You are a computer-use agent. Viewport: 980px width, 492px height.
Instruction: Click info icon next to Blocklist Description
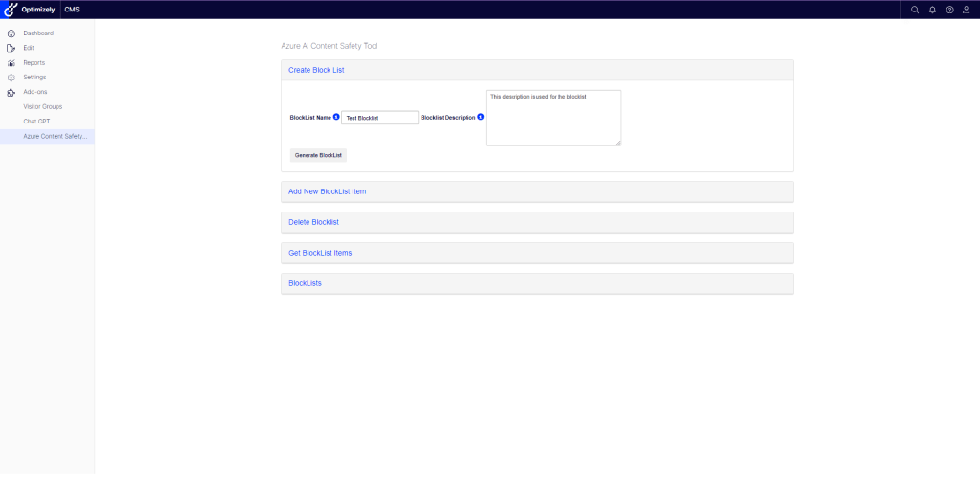click(481, 117)
